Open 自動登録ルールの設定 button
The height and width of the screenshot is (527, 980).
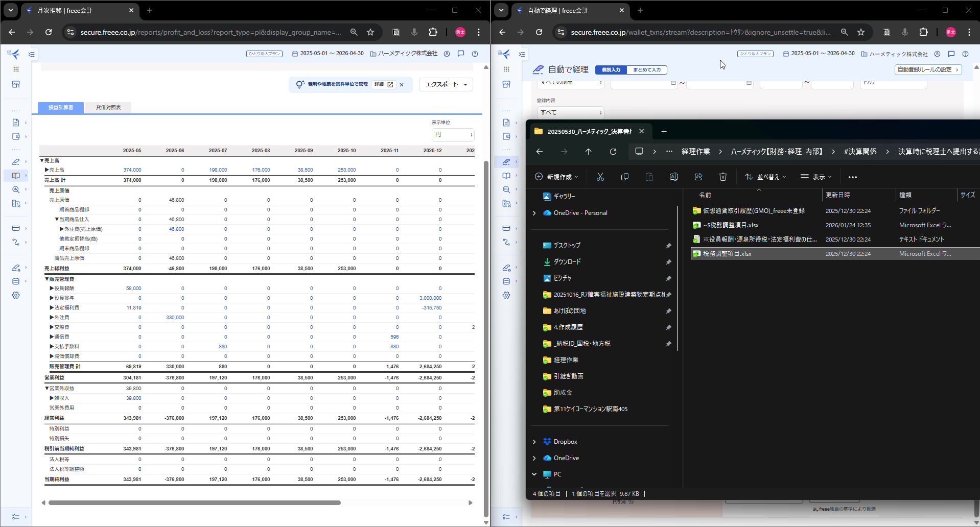click(x=928, y=69)
